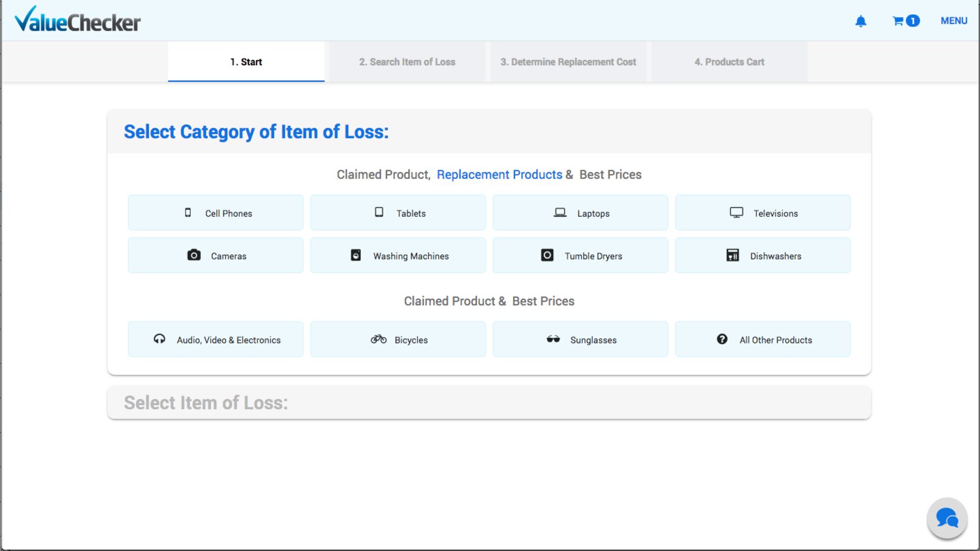
Task: Open Determine Replacement Cost tab
Action: pos(568,62)
